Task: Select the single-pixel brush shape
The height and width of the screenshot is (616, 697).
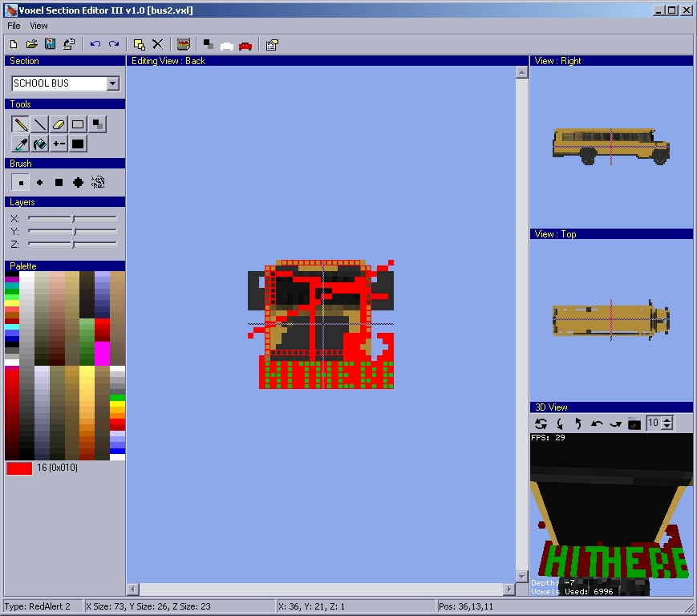Action: tap(21, 183)
